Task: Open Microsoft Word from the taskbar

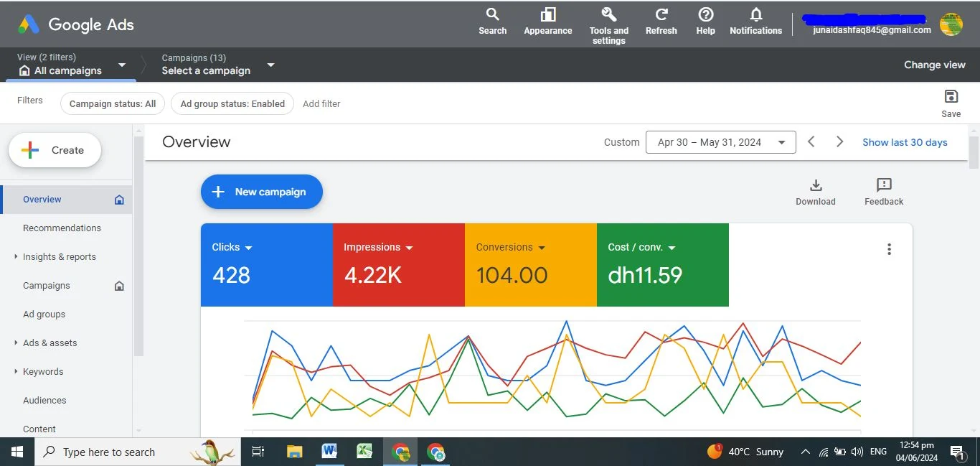Action: 329,452
